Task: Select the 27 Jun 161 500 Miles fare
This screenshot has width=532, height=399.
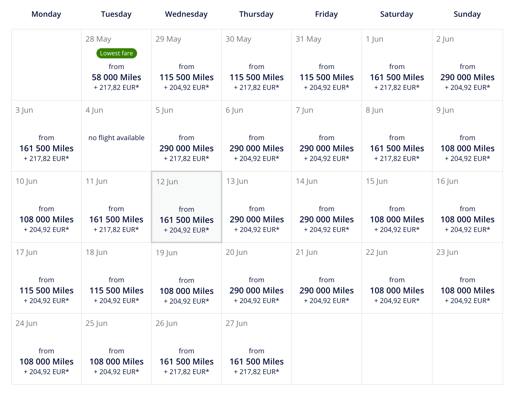Action: tap(257, 349)
